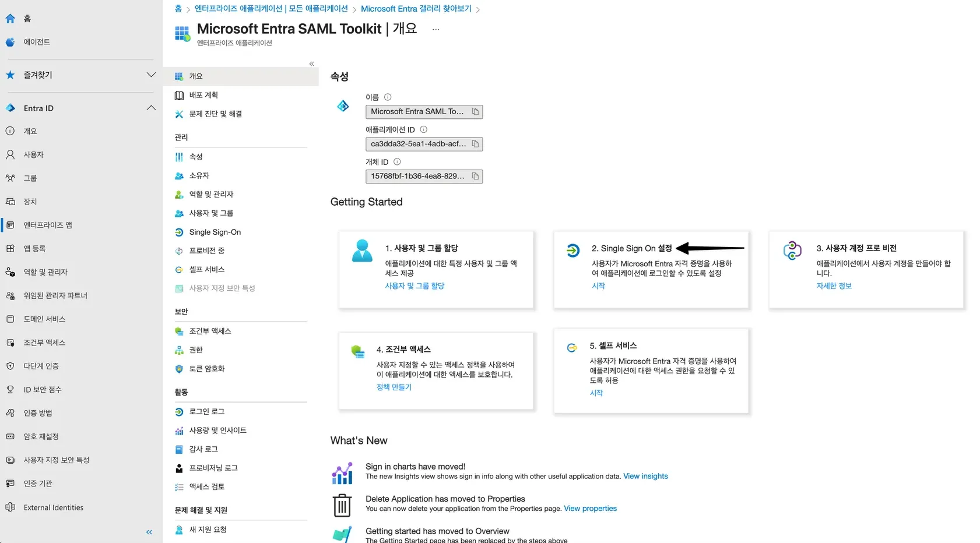
Task: Click the 다단계 인증 shield icon
Action: [x=10, y=366]
